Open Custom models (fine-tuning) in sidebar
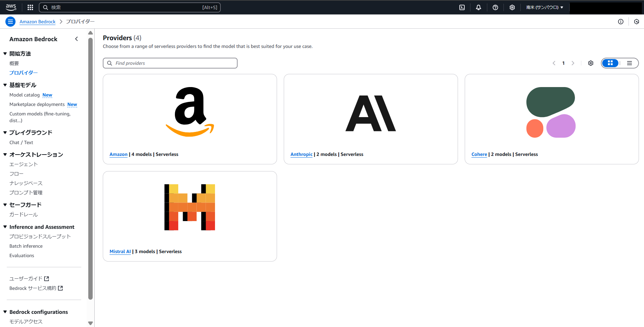The width and height of the screenshot is (644, 327). pyautogui.click(x=40, y=117)
